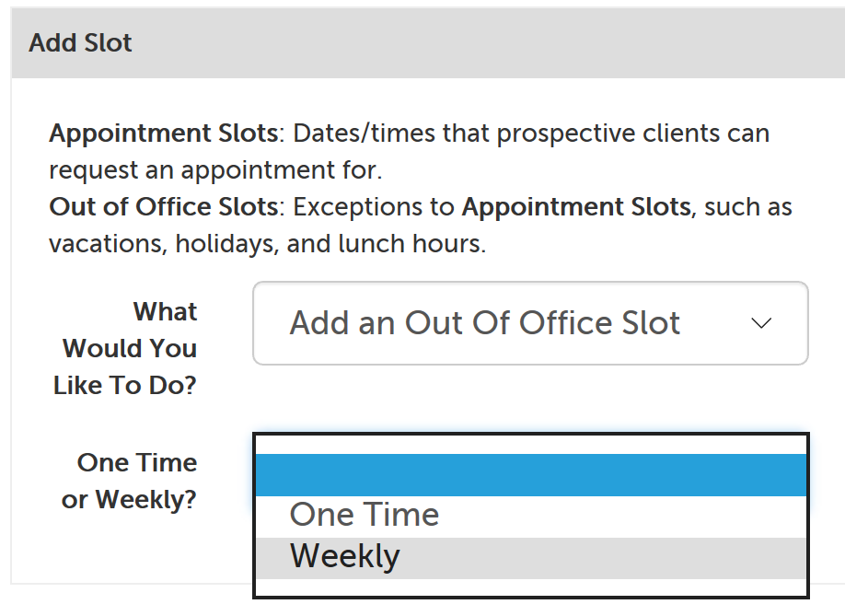Image resolution: width=845 pixels, height=616 pixels.
Task: Click the empty space below the Weekly option
Action: coord(530,587)
